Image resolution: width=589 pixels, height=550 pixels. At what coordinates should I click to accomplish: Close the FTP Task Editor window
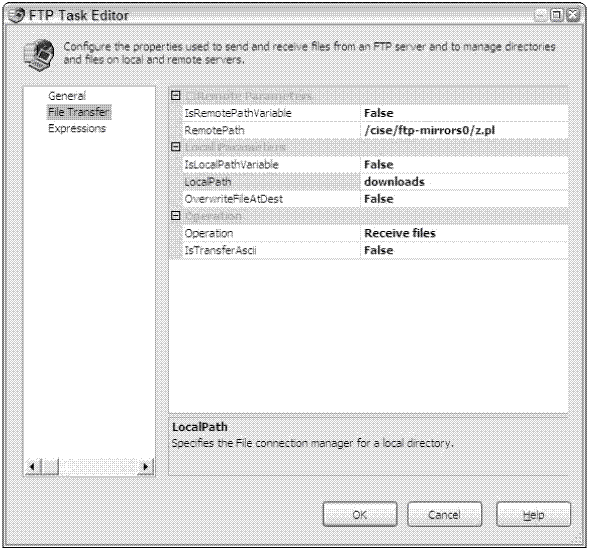tap(573, 15)
